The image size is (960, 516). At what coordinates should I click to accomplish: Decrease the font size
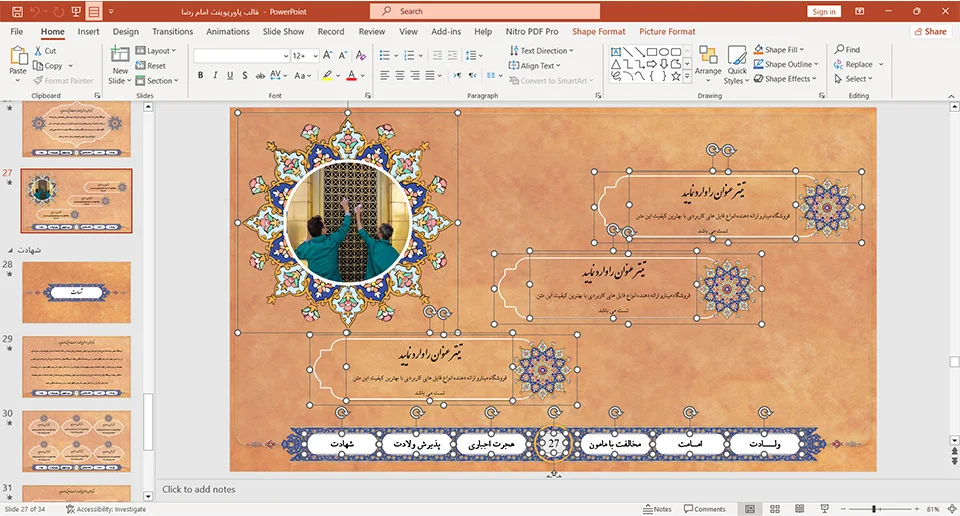(x=343, y=56)
